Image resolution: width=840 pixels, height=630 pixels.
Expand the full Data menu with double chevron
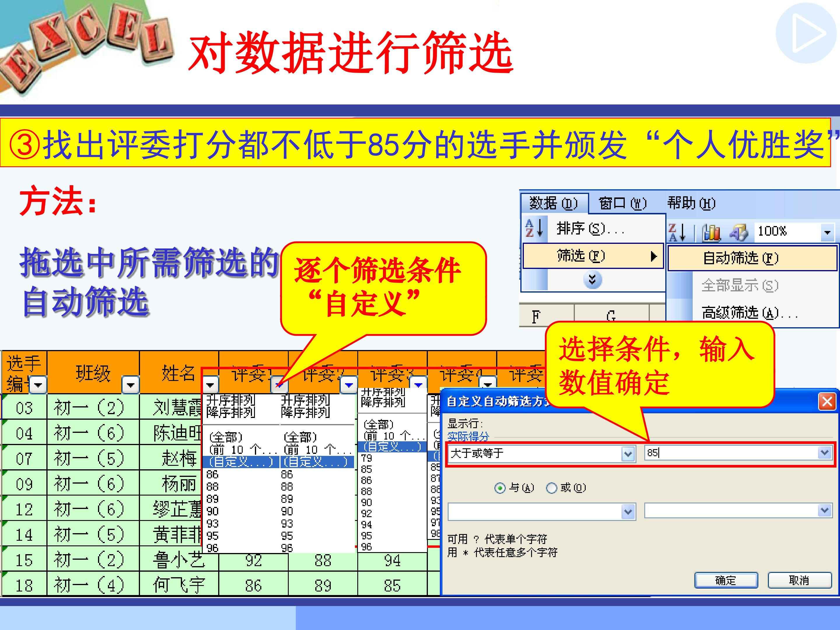(x=592, y=280)
